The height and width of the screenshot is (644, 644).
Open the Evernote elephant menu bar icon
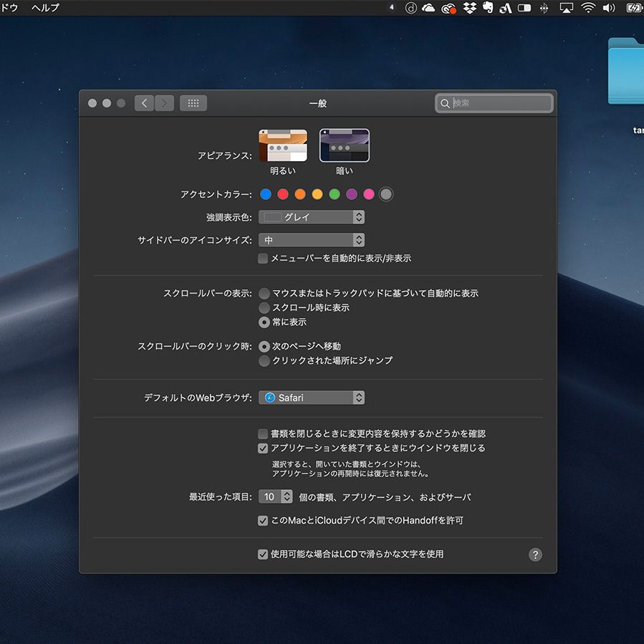coord(488,7)
